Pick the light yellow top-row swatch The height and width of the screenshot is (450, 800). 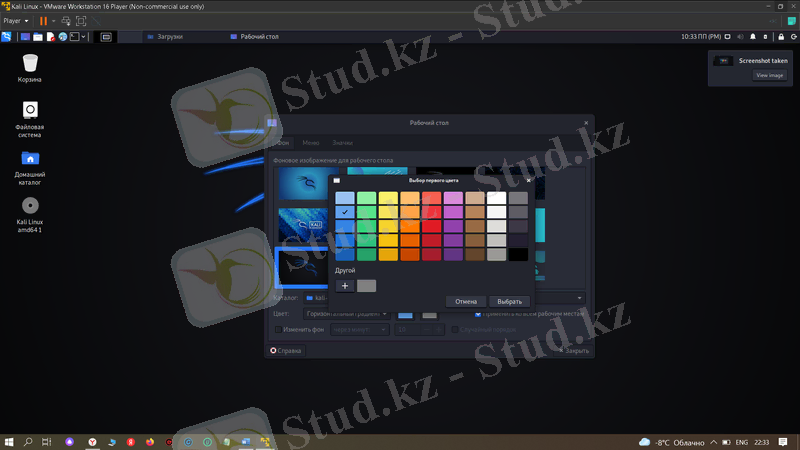(388, 198)
